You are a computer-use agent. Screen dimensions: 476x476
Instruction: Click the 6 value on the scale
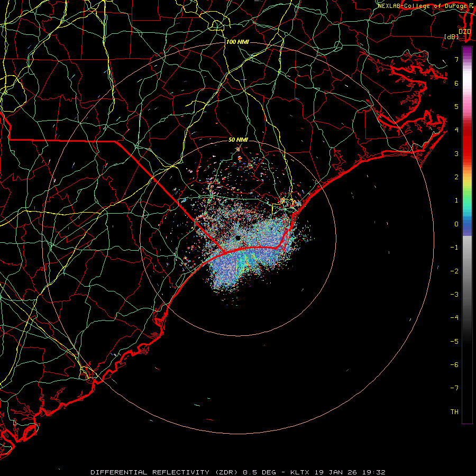(x=456, y=83)
